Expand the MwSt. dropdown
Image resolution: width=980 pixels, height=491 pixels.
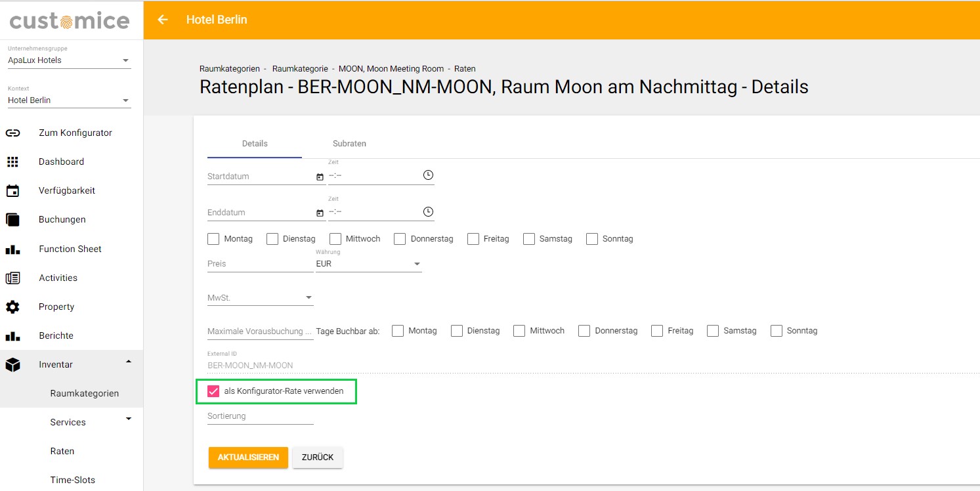[261, 298]
